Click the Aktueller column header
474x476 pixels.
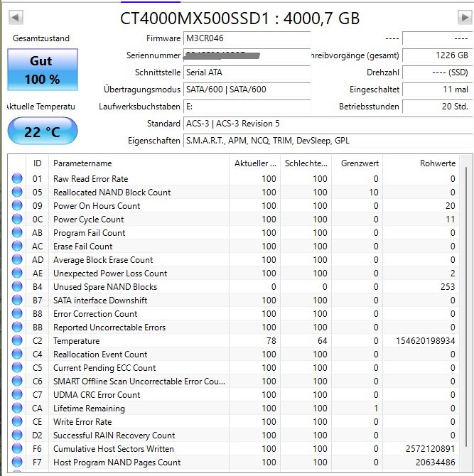pyautogui.click(x=254, y=163)
